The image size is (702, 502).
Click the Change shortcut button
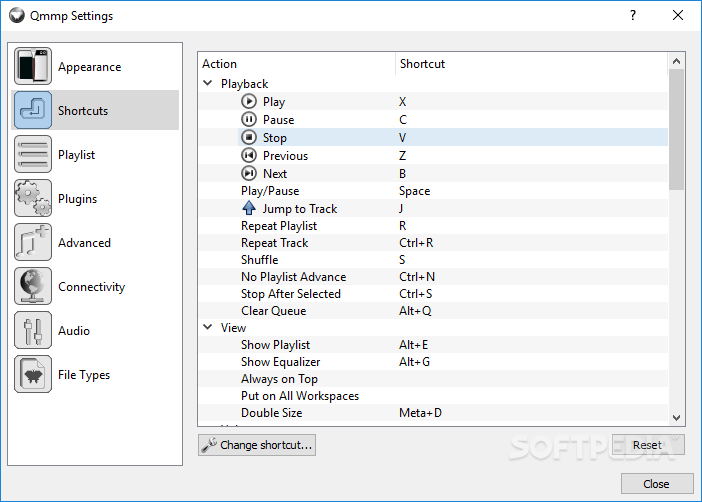tap(257, 445)
